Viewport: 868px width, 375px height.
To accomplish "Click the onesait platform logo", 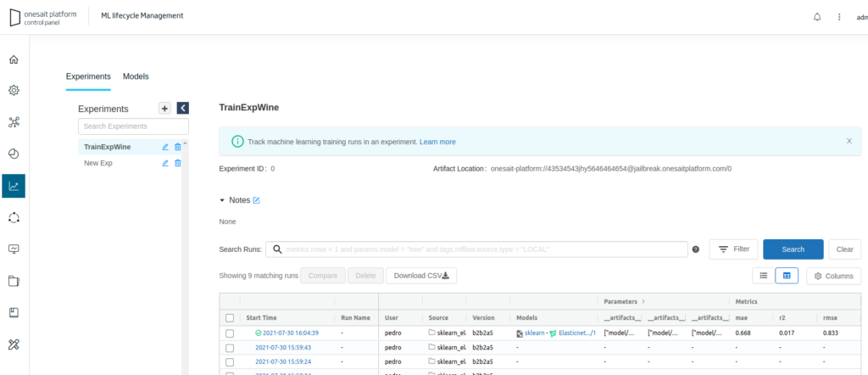I will click(43, 17).
